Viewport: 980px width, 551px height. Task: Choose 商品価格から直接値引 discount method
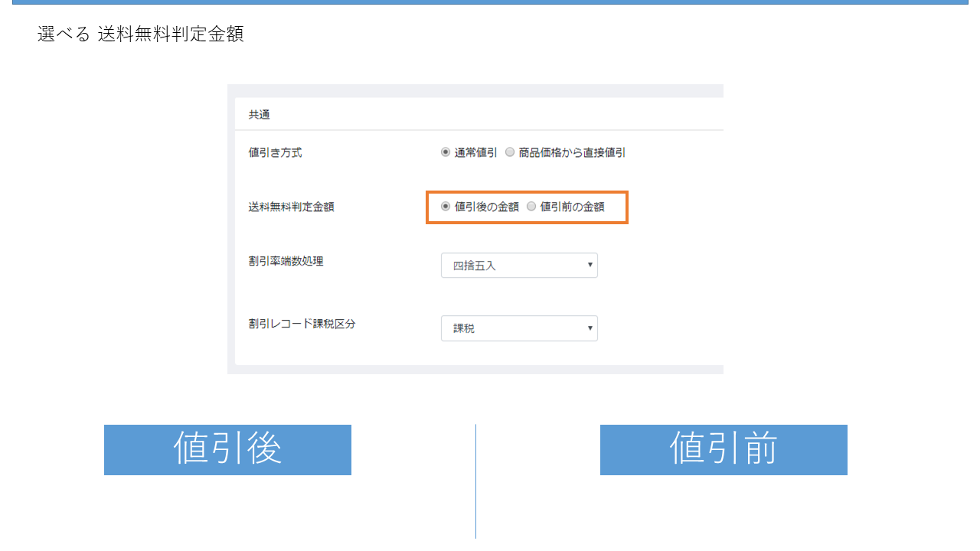(x=510, y=152)
